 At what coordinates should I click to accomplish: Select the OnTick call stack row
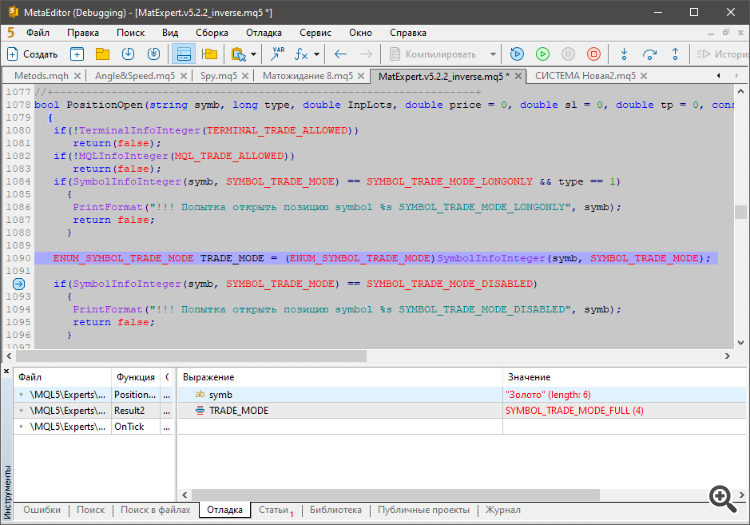[x=130, y=427]
